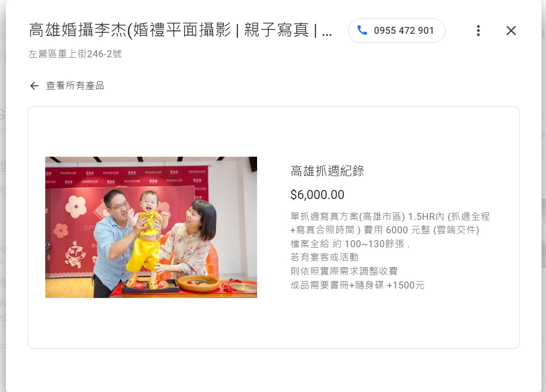The image size is (546, 392).
Task: Click the price $6,000.00
Action: (x=317, y=195)
